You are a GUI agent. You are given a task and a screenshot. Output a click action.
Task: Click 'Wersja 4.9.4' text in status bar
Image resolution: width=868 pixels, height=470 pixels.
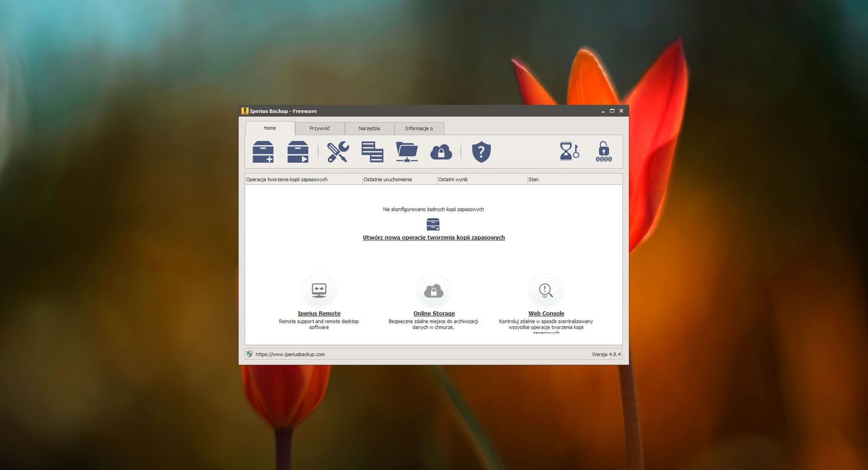606,355
